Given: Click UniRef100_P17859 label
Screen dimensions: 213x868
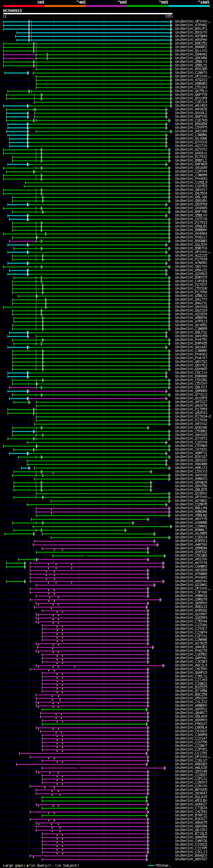Looking at the screenshot, I should click(191, 409).
